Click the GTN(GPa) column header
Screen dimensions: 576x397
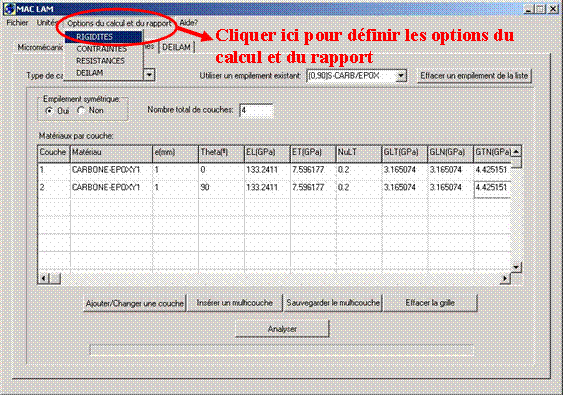coord(493,154)
